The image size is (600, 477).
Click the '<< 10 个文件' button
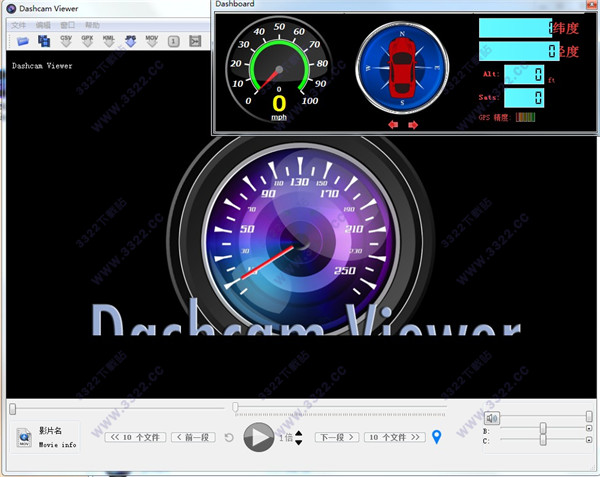(135, 437)
